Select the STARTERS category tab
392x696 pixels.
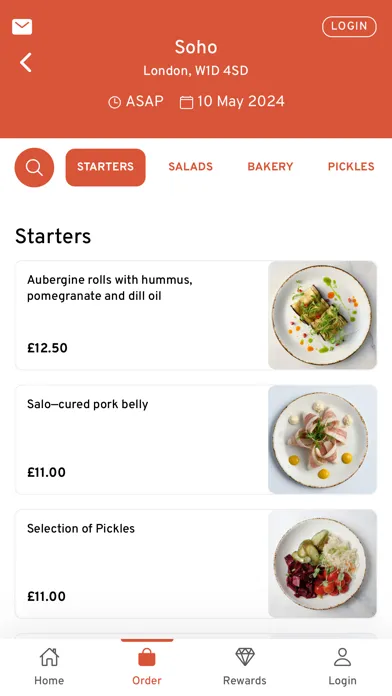click(106, 167)
